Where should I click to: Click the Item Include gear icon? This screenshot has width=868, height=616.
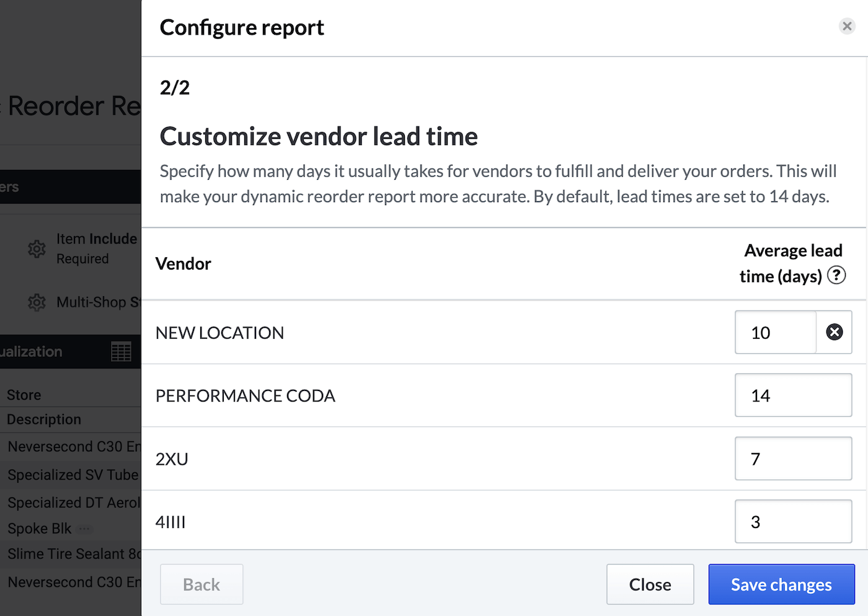pos(37,249)
